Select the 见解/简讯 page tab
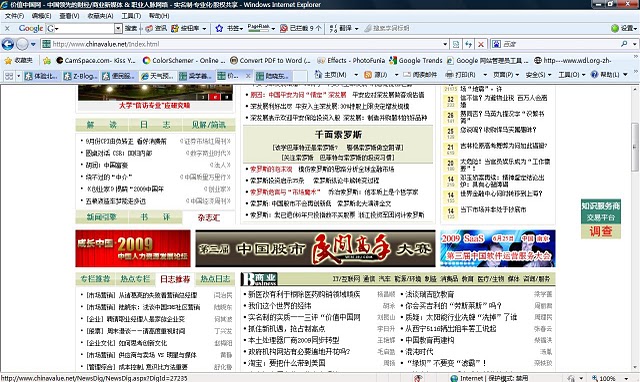Image resolution: width=640 pixels, height=382 pixels. pyautogui.click(x=209, y=125)
